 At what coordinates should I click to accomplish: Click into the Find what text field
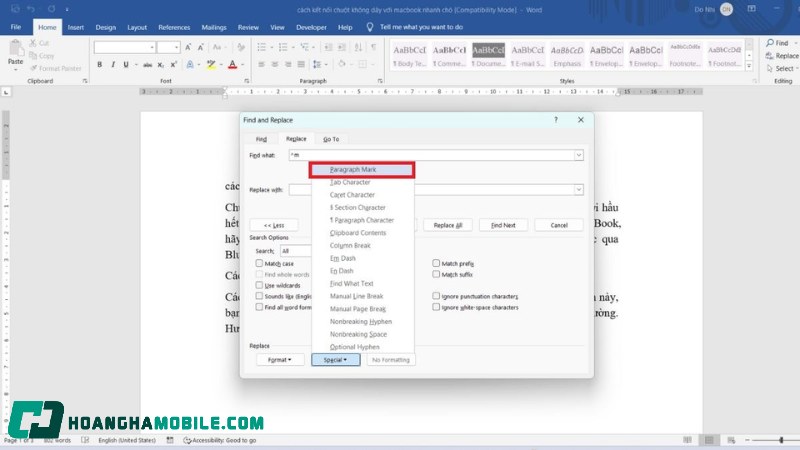point(430,155)
